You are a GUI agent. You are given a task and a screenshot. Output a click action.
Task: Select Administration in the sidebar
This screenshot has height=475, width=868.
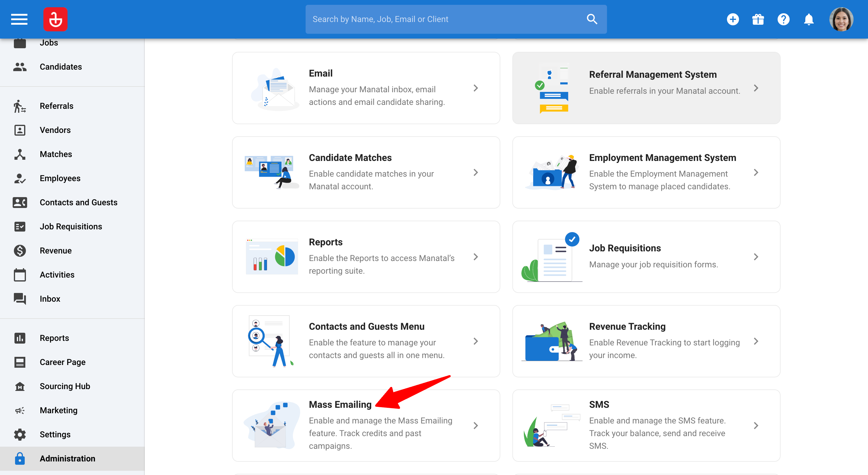coord(72,458)
